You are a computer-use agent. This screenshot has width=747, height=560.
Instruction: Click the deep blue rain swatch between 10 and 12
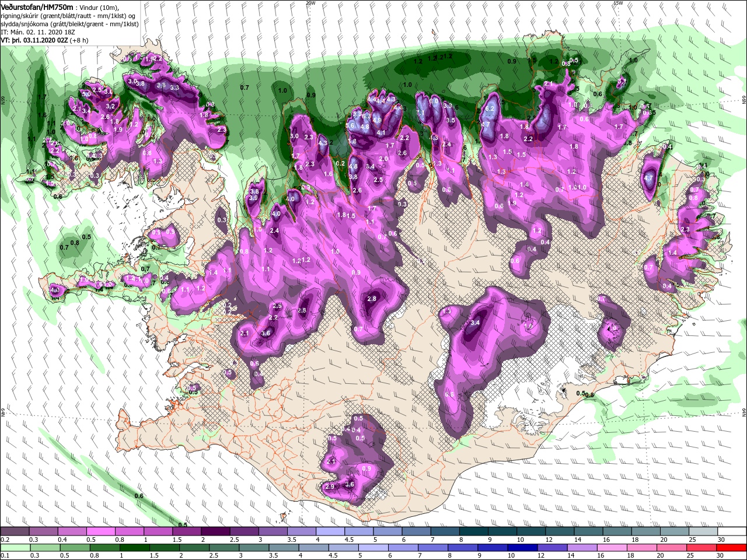tap(523, 549)
